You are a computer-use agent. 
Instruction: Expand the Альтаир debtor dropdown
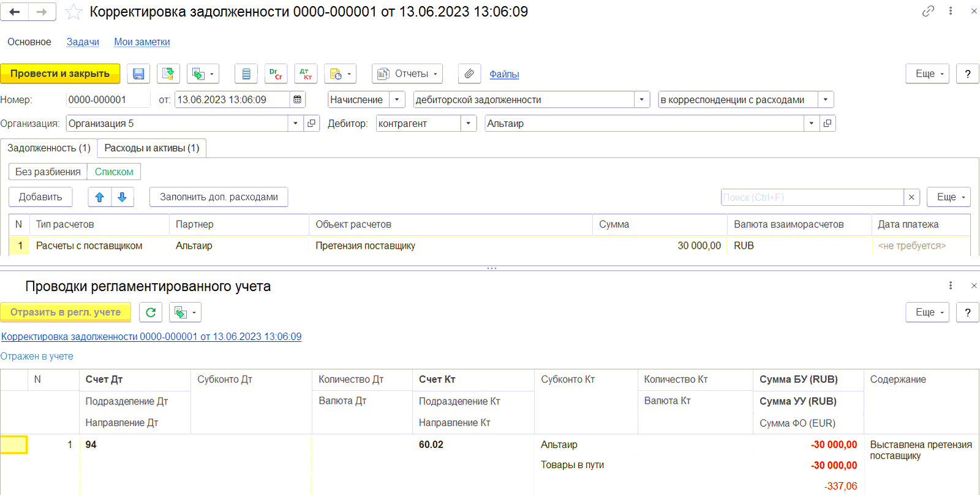812,124
